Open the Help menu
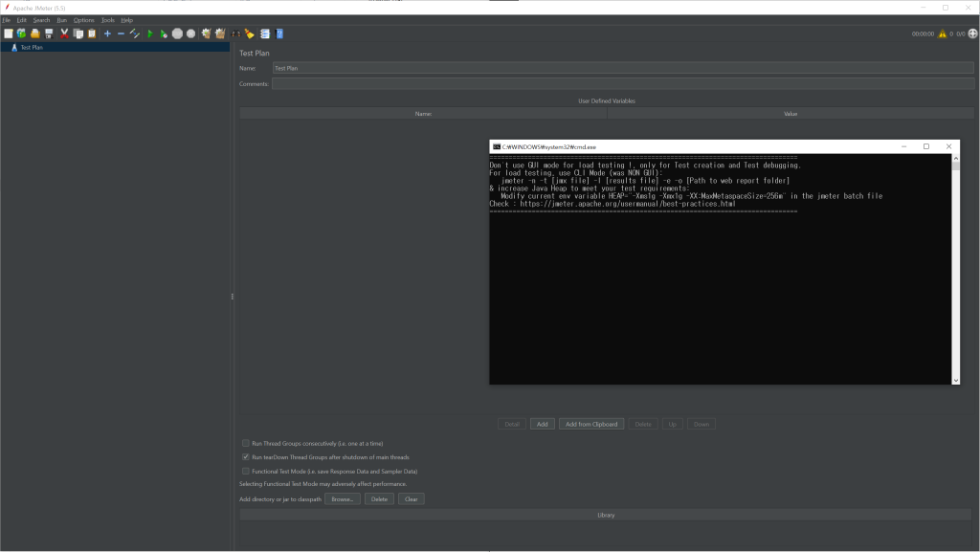The height and width of the screenshot is (552, 980). coord(127,20)
